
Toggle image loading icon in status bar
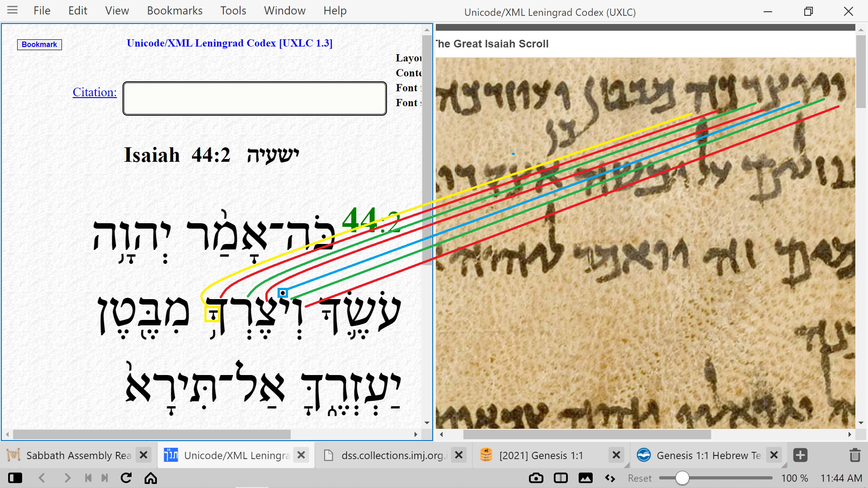pyautogui.click(x=585, y=478)
